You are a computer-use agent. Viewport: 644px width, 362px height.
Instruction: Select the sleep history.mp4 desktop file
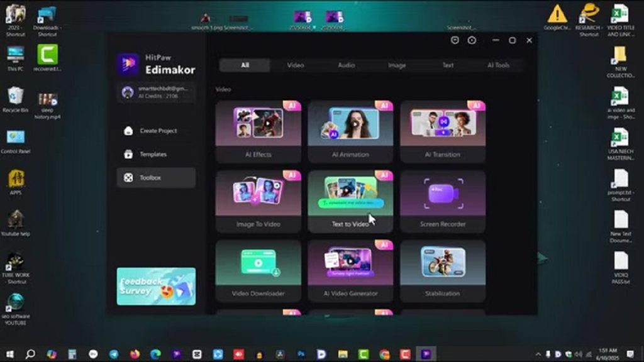click(48, 106)
